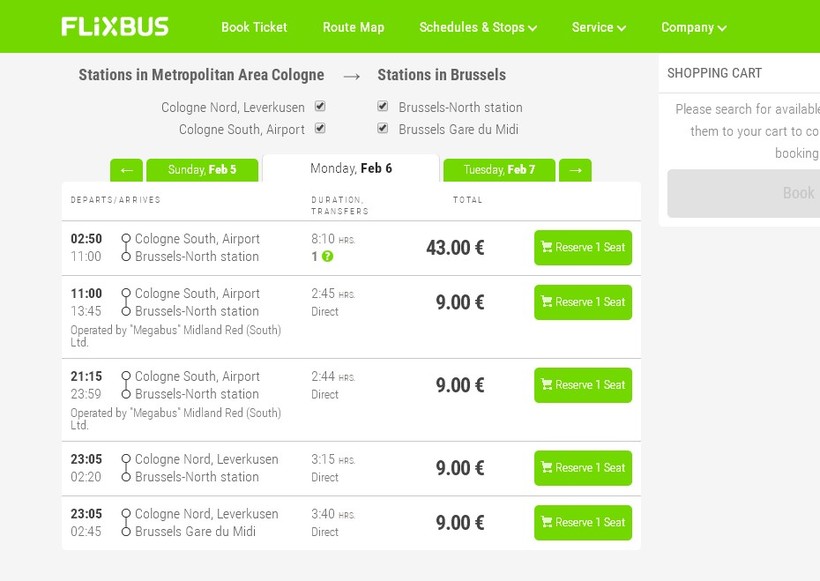
Task: Click cart icon on 11:00 departure trip
Action: tap(547, 302)
